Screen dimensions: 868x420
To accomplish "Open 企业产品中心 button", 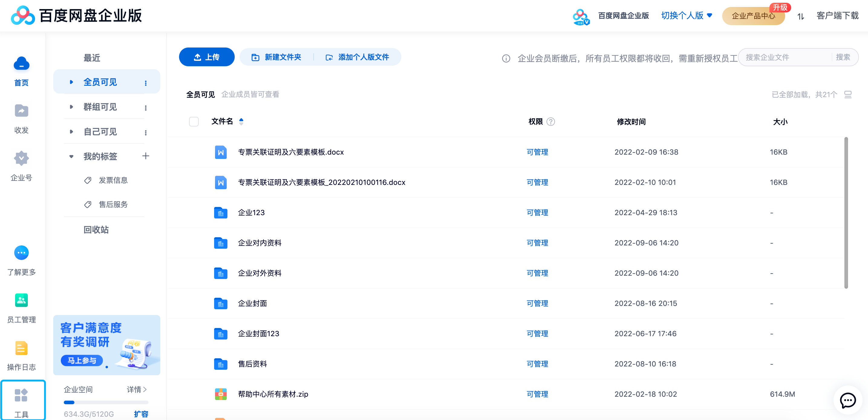I will click(753, 16).
